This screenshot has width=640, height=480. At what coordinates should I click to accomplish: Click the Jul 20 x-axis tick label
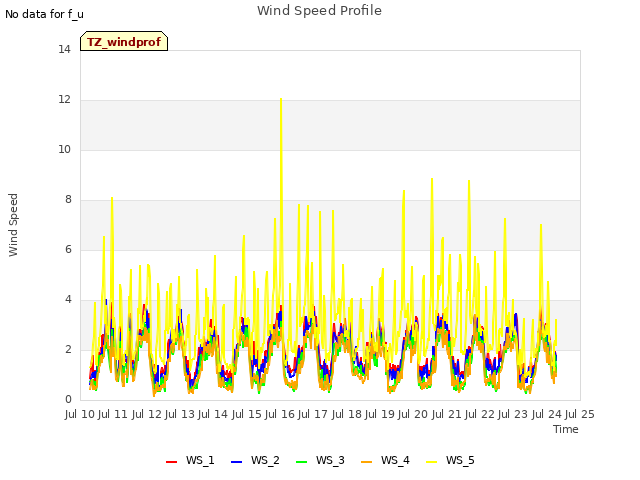[413, 414]
